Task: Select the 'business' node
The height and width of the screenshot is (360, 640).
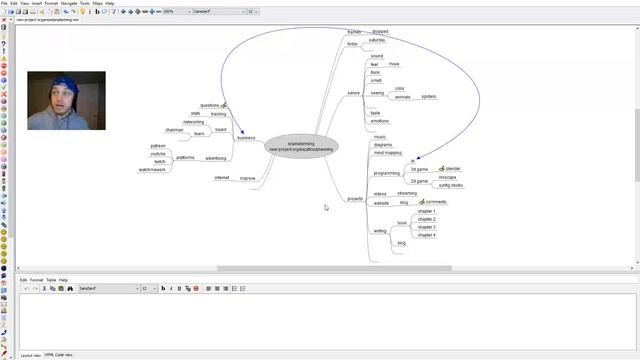Action: (246, 138)
